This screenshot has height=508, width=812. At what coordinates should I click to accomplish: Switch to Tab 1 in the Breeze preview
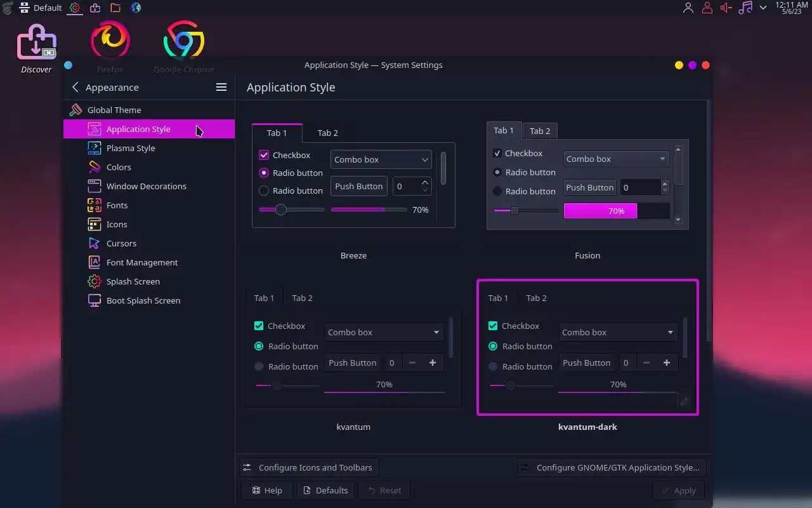pyautogui.click(x=277, y=133)
